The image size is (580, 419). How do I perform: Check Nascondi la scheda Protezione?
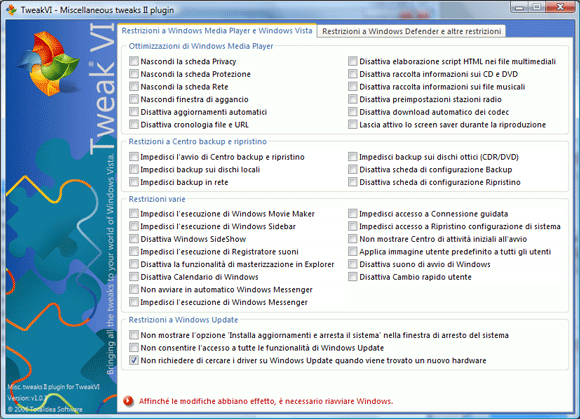pos(134,74)
